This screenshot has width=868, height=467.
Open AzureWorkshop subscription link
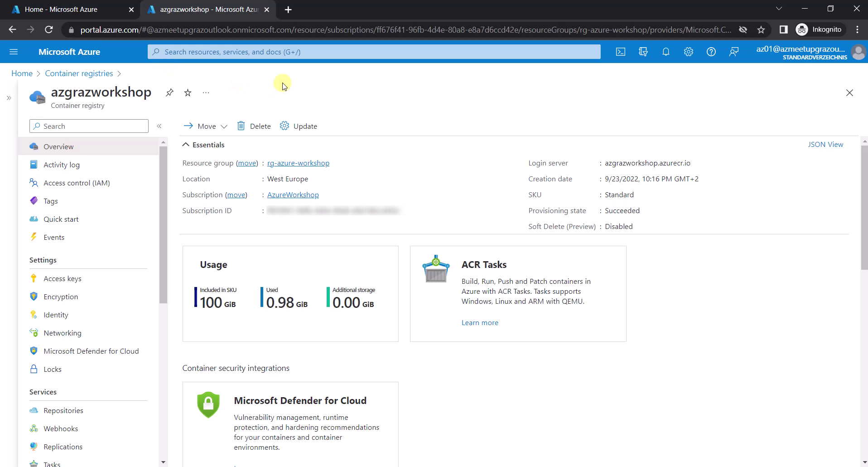(293, 195)
